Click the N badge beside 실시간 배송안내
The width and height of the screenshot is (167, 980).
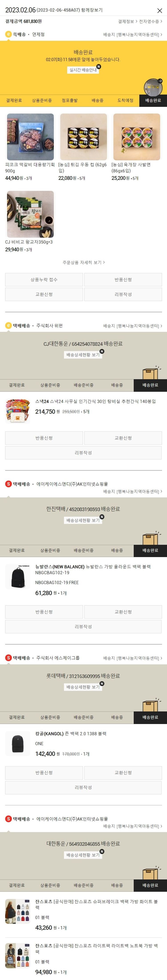pyautogui.click(x=98, y=67)
